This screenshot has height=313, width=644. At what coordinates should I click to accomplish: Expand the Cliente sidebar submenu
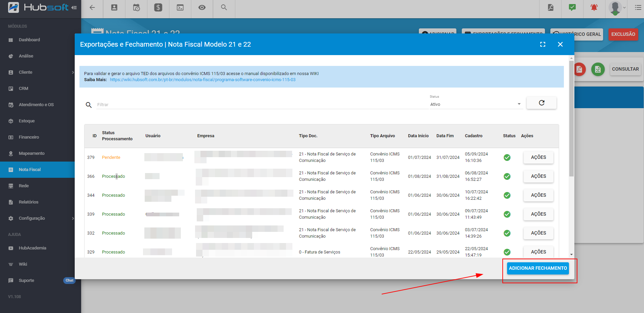click(73, 72)
